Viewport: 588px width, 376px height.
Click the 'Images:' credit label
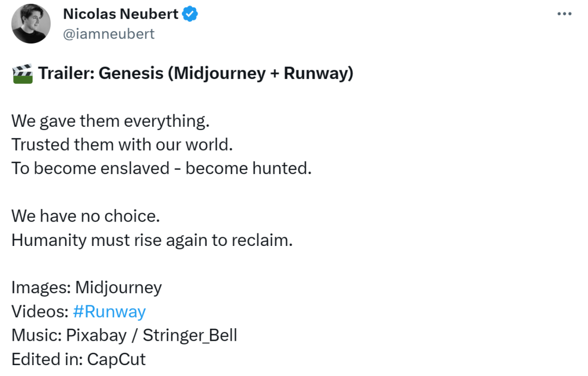pyautogui.click(x=41, y=288)
